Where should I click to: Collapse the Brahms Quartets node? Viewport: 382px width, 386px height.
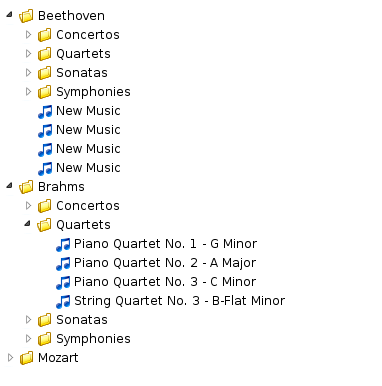tap(28, 223)
